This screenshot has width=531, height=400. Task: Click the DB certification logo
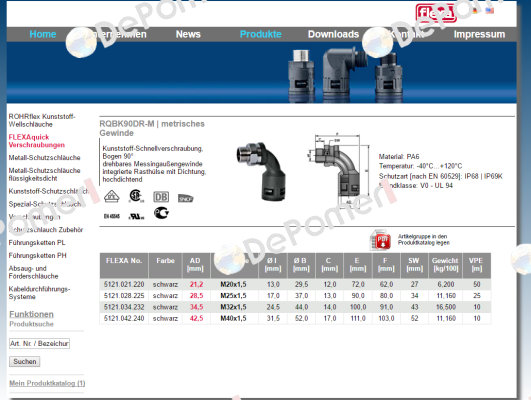161,197
